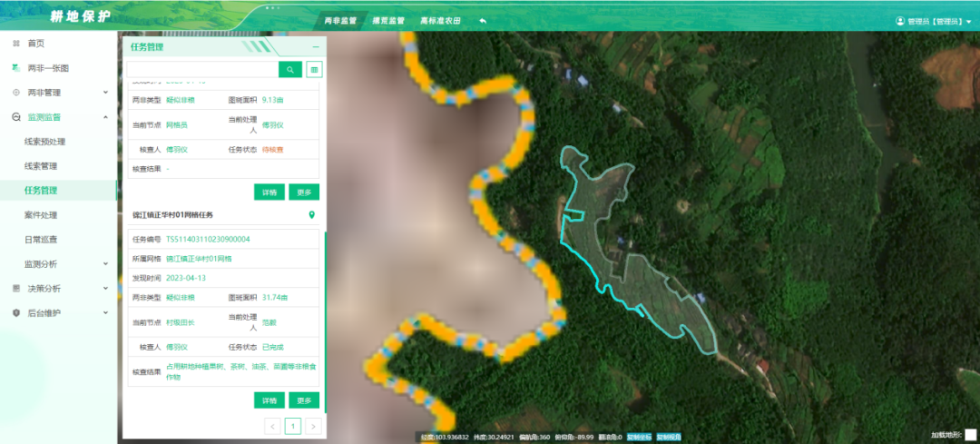
Task: Click the back arrow in top navigation
Action: (483, 20)
